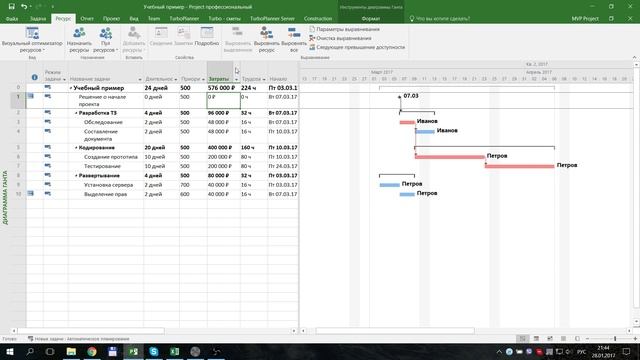
Task: Collapse the Развертывание summary task
Action: coord(76,176)
